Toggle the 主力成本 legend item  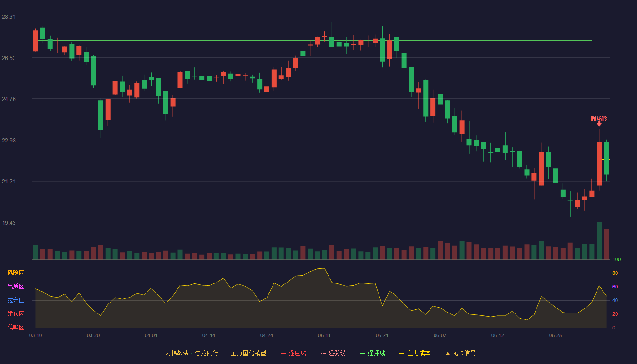tap(415, 353)
